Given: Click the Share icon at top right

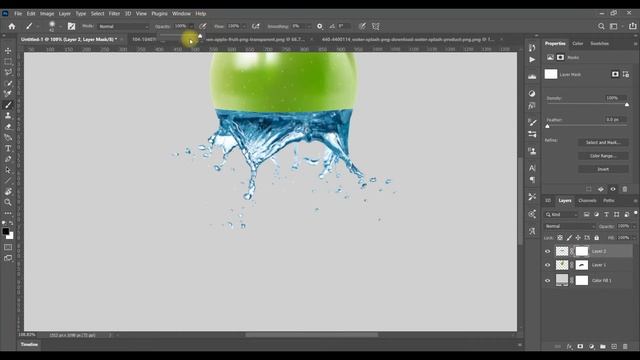Looking at the screenshot, I should coord(633,26).
